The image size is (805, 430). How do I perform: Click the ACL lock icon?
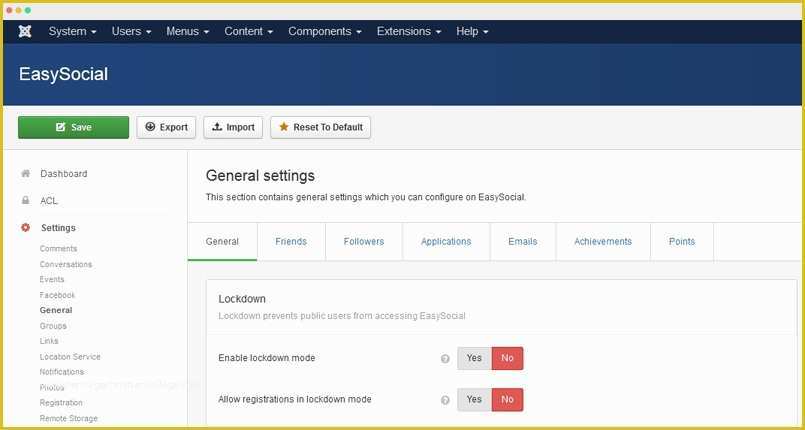click(25, 201)
